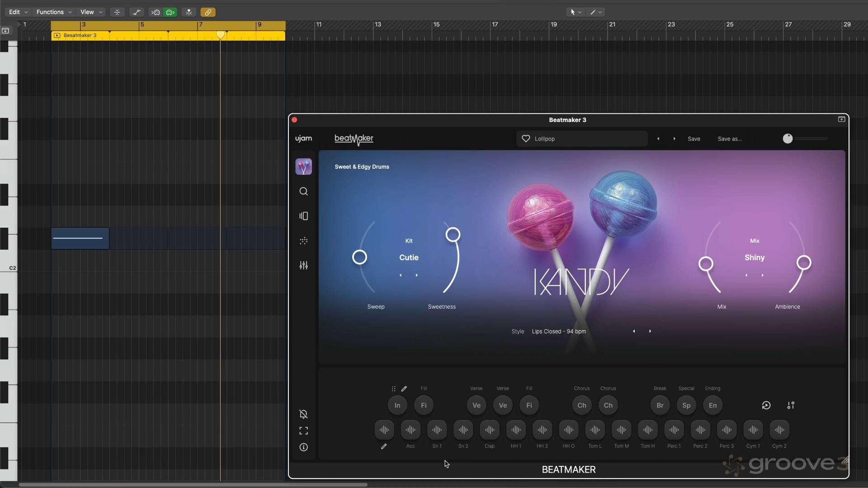The height and width of the screenshot is (488, 868).
Task: Open the Functions menu
Action: pos(50,12)
